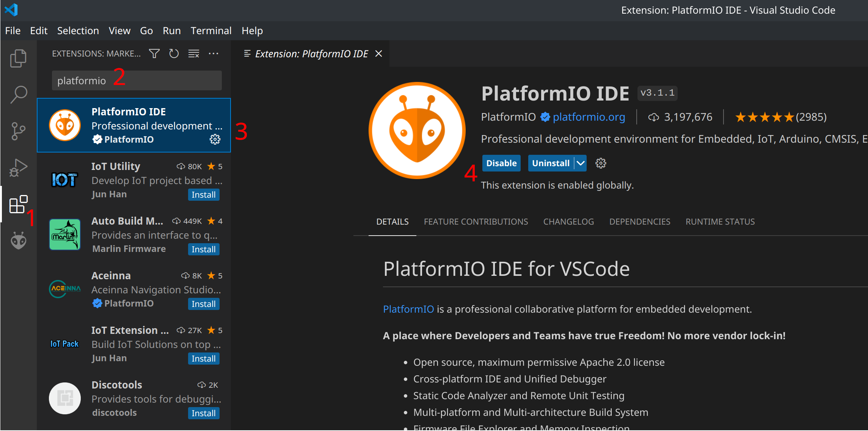Switch to the Changelog tab
Screen dimensions: 868x431
[x=568, y=222]
